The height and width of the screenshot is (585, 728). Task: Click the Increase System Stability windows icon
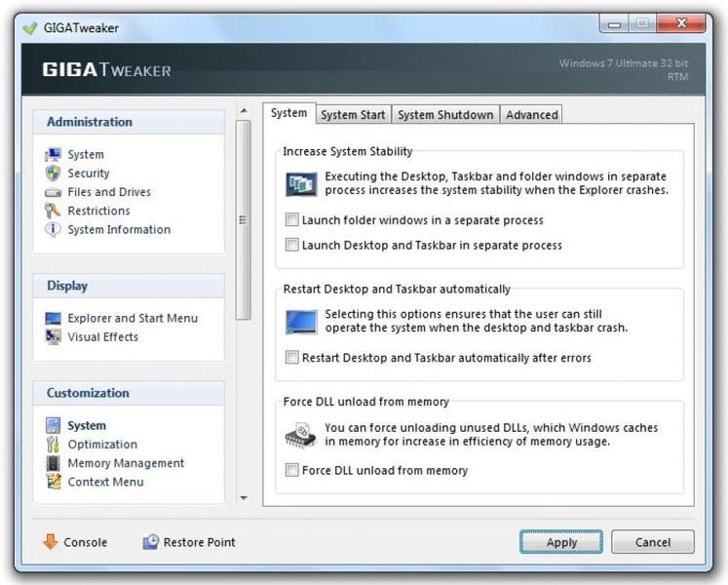coord(301,183)
